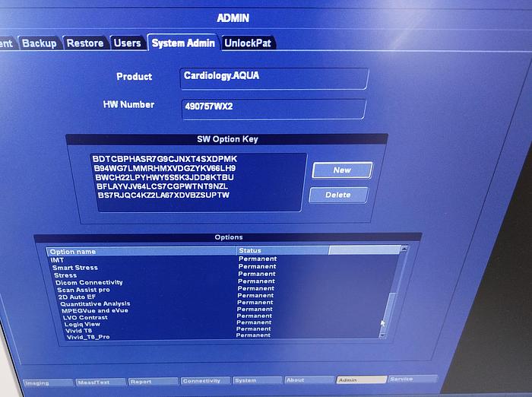This screenshot has width=532, height=397.
Task: Select the Admin bottom tab
Action: [361, 380]
